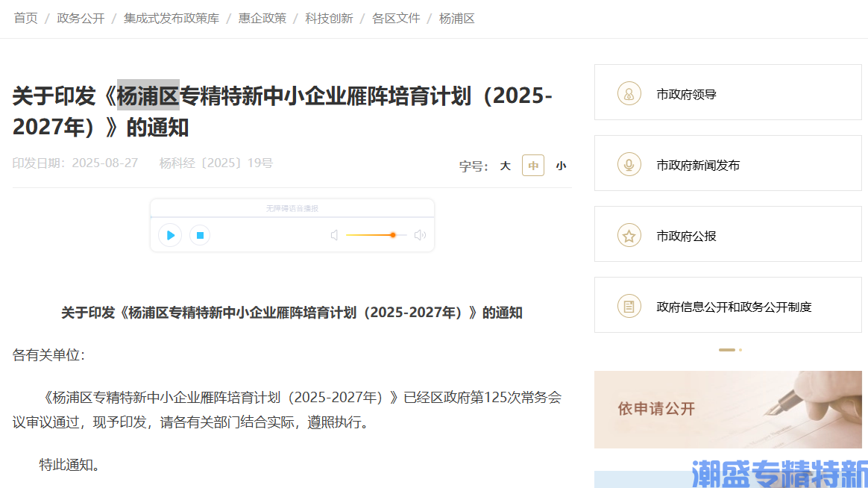This screenshot has height=488, width=868.
Task: Open the 科技创新 breadcrumb entry
Action: click(327, 18)
